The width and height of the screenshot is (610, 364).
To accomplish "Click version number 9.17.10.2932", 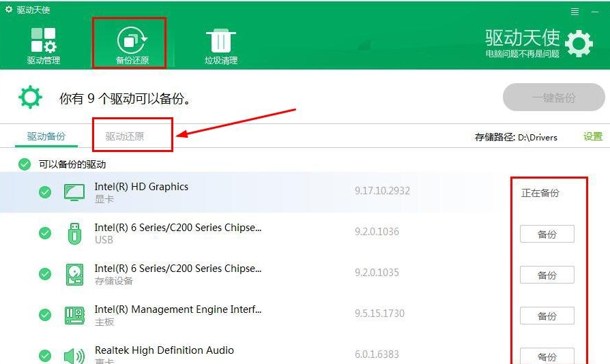I will [382, 191].
